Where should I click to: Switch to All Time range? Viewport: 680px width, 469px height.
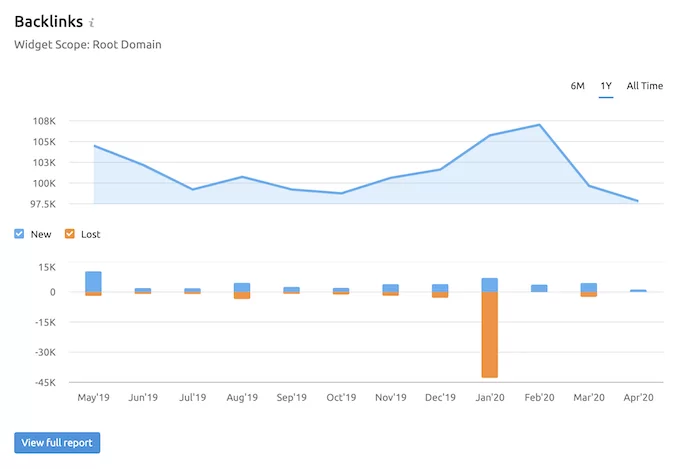644,86
